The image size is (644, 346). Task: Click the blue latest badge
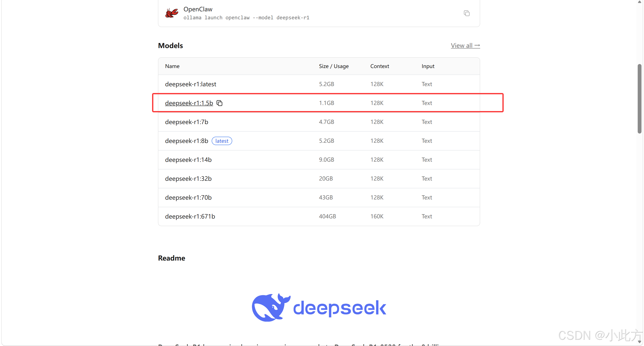(222, 141)
